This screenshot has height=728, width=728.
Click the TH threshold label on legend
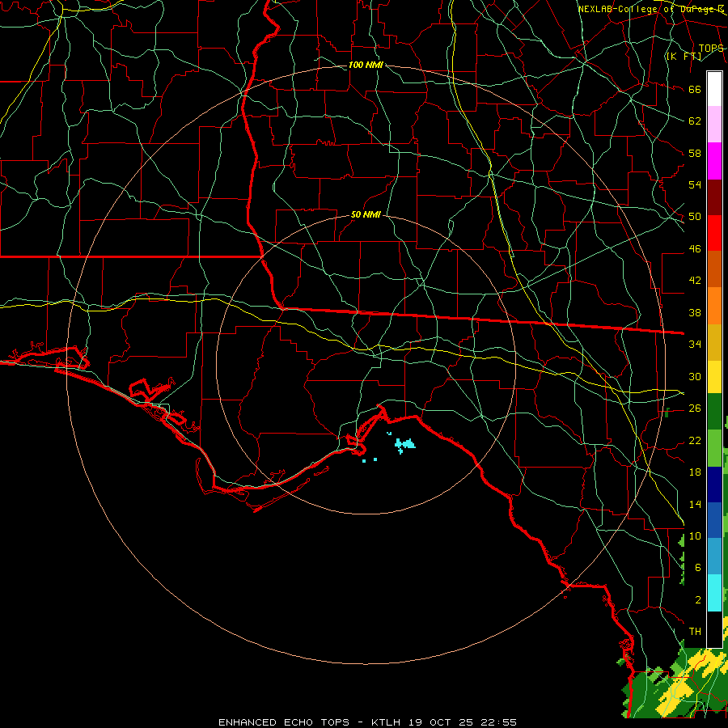[695, 632]
